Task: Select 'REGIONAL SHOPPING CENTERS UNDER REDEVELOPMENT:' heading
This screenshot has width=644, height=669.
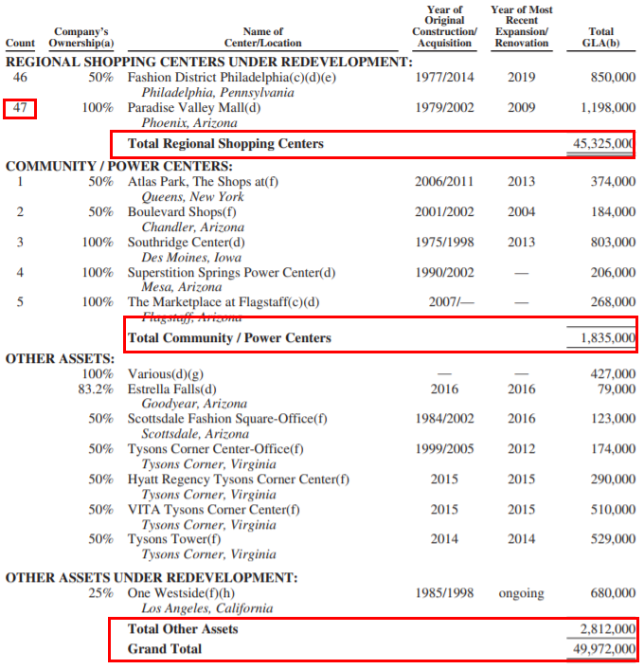Action: (x=209, y=63)
